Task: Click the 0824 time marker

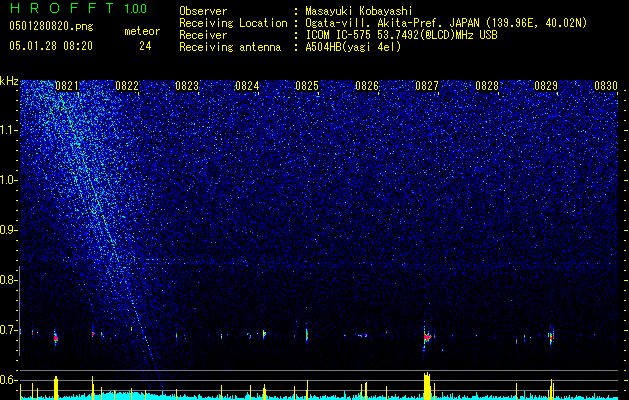Action: tap(247, 86)
